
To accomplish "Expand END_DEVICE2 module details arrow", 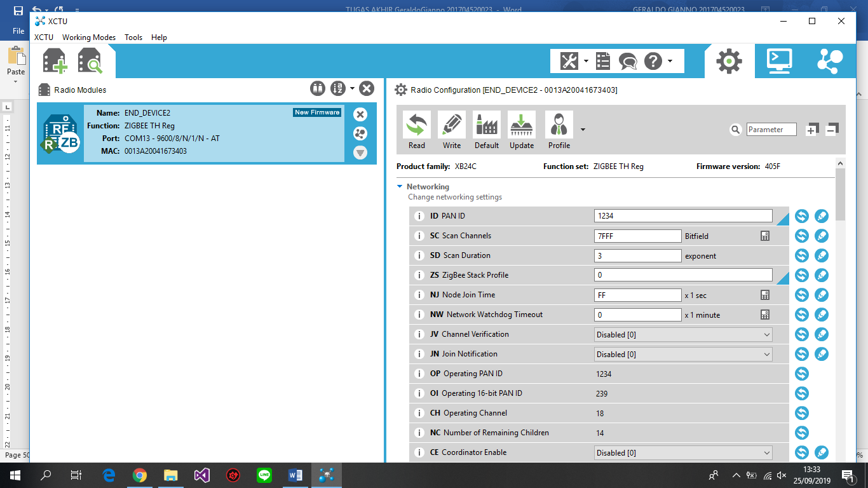I will coord(360,152).
